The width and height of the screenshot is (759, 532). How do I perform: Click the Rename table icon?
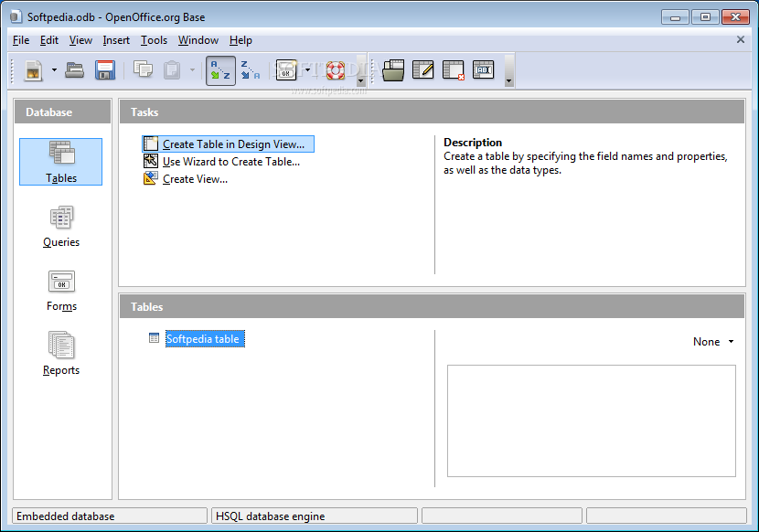coord(483,70)
